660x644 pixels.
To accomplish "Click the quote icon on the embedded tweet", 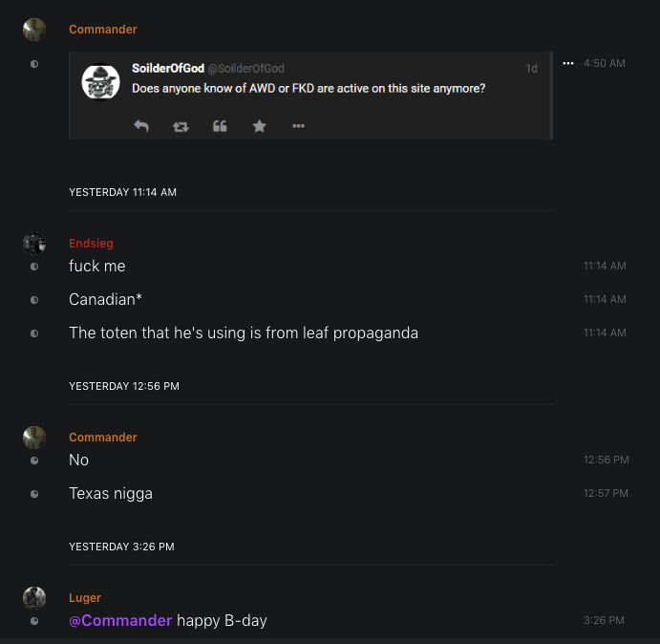I will pos(220,126).
